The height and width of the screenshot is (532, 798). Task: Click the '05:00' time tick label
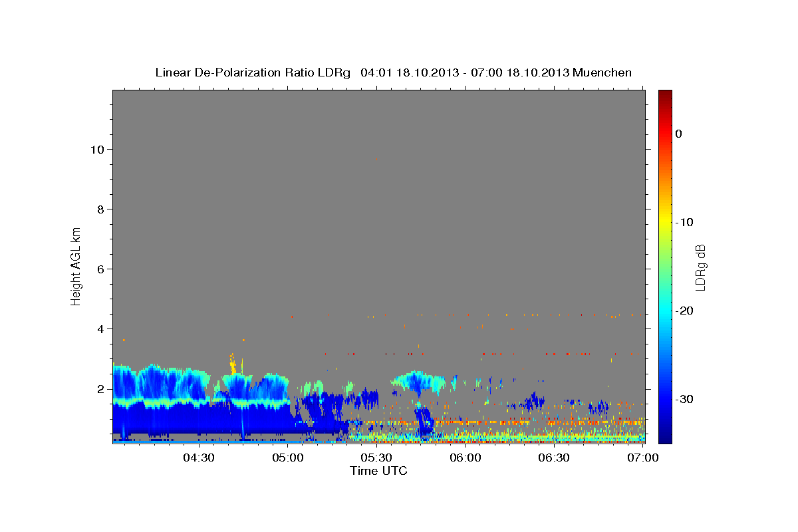289,458
